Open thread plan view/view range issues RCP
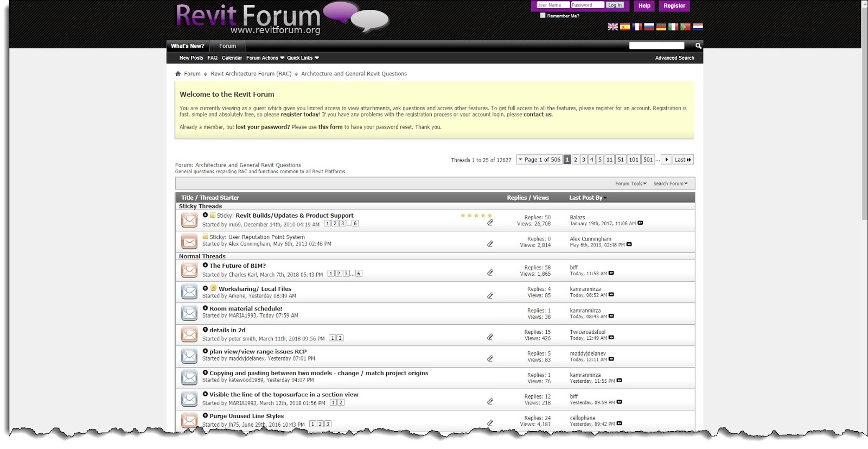The height and width of the screenshot is (449, 868). [258, 352]
